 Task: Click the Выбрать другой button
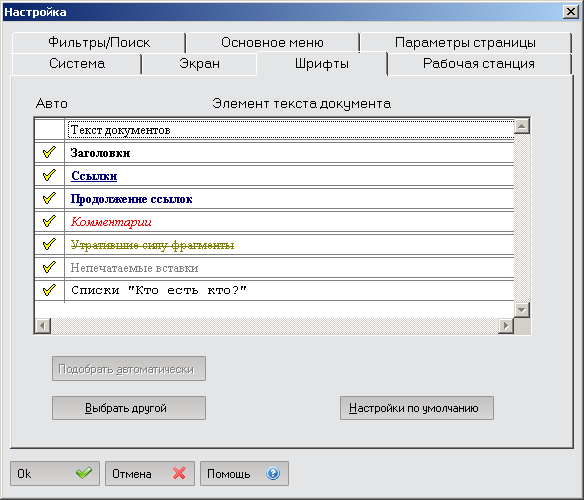(x=129, y=408)
